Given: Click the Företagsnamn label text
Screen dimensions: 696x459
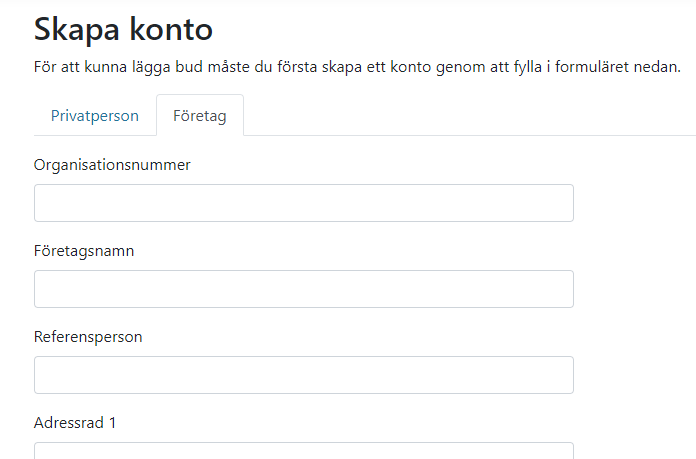Looking at the screenshot, I should coord(84,251).
